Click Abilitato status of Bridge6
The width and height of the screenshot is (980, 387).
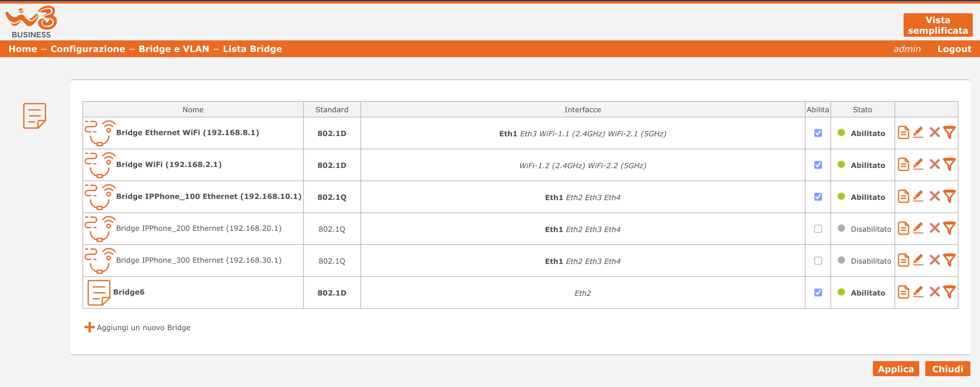(x=868, y=293)
